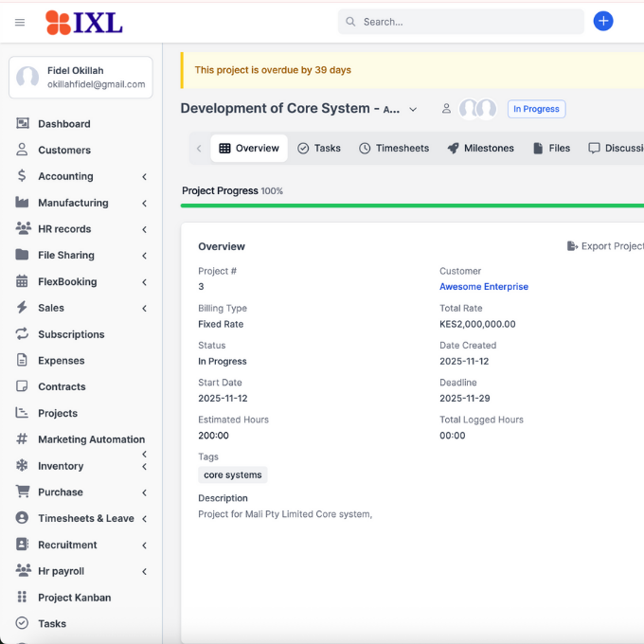Image resolution: width=644 pixels, height=644 pixels.
Task: Open the Milestones tab
Action: 481,149
